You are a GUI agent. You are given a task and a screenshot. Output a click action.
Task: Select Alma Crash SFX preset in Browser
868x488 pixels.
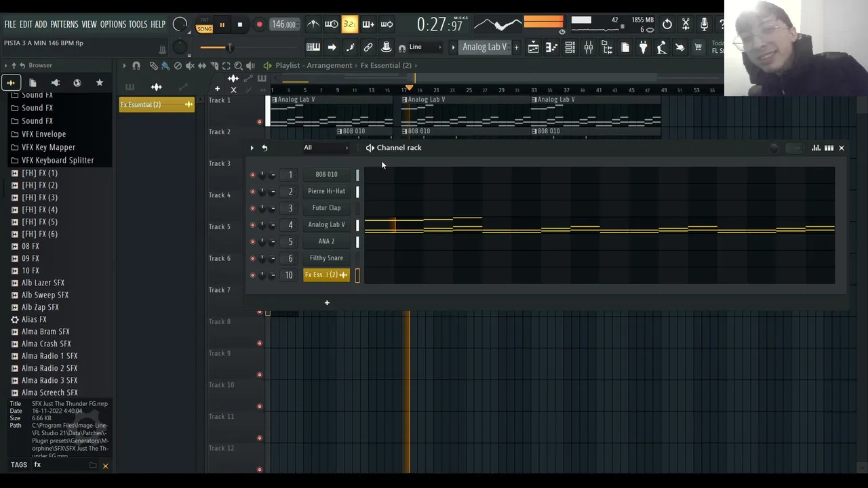pyautogui.click(x=45, y=344)
